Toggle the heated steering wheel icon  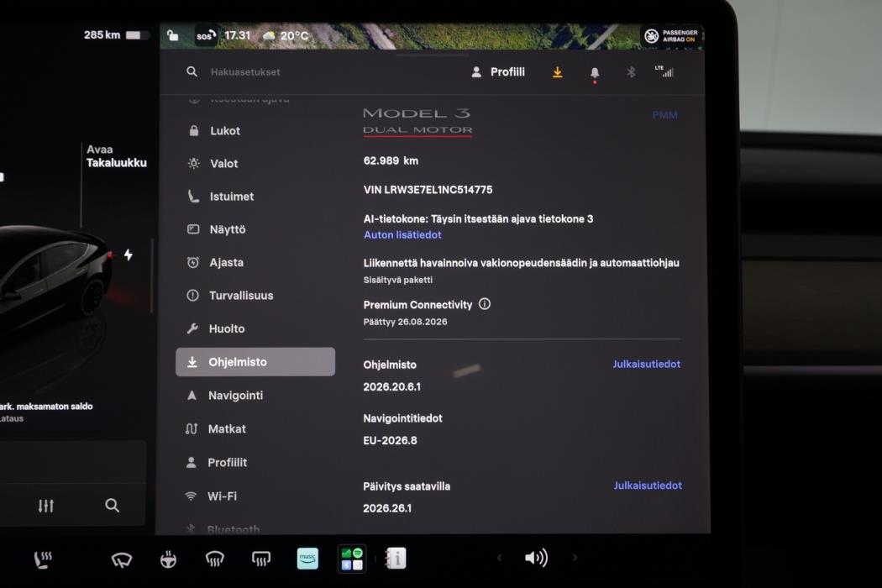coord(168,559)
